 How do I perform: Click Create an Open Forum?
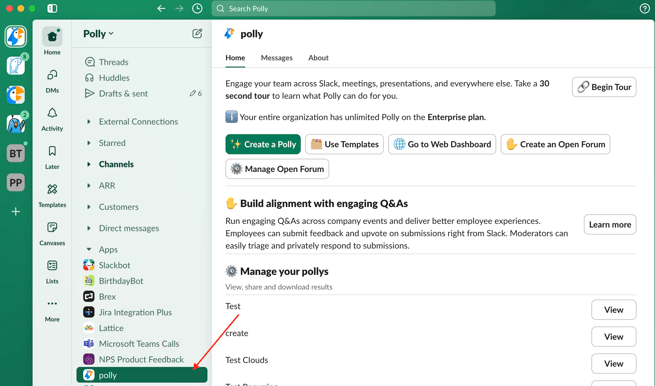coord(556,144)
